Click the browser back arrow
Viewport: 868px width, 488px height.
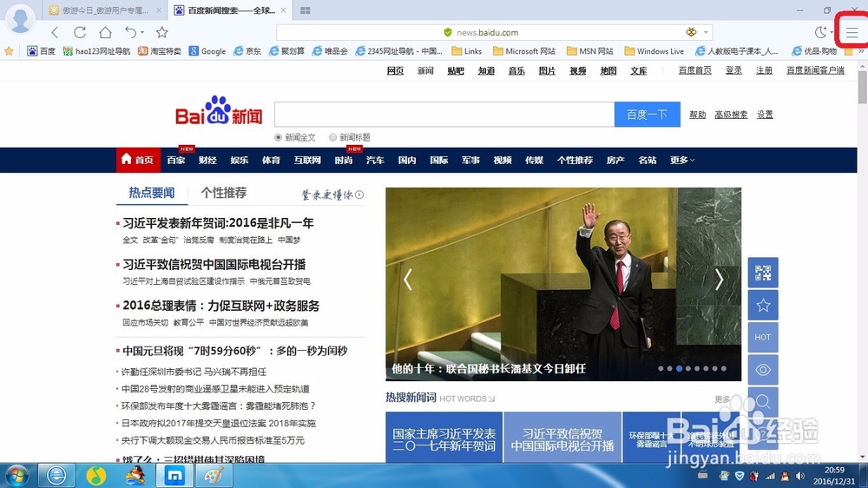click(x=54, y=33)
